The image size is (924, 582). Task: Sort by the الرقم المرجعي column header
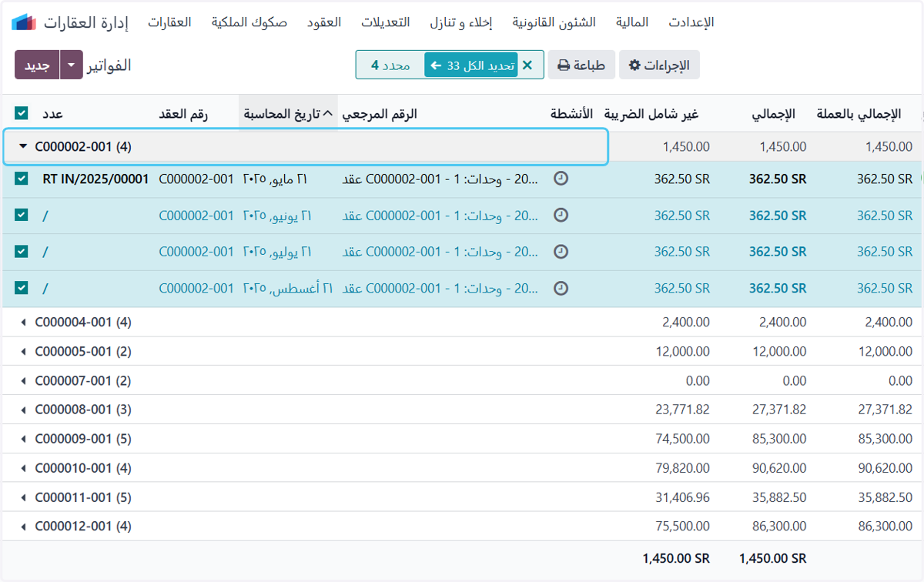[380, 114]
